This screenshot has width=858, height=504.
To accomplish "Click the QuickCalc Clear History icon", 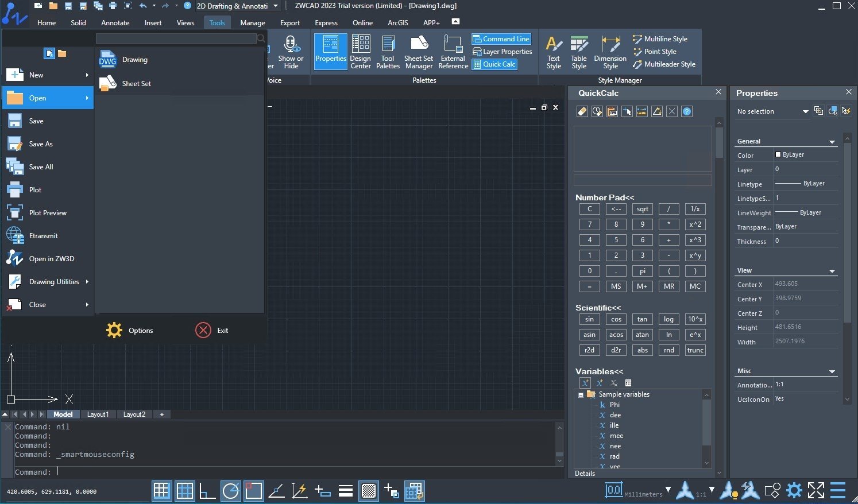I will [x=597, y=111].
